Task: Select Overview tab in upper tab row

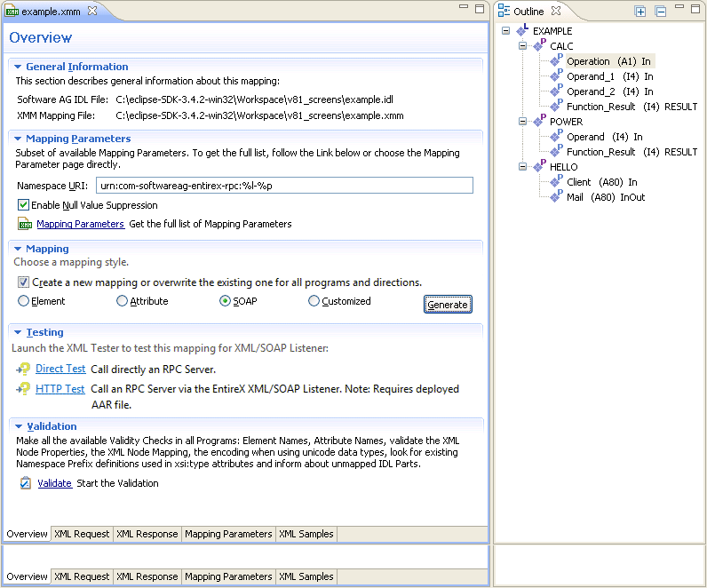Action: coord(27,534)
